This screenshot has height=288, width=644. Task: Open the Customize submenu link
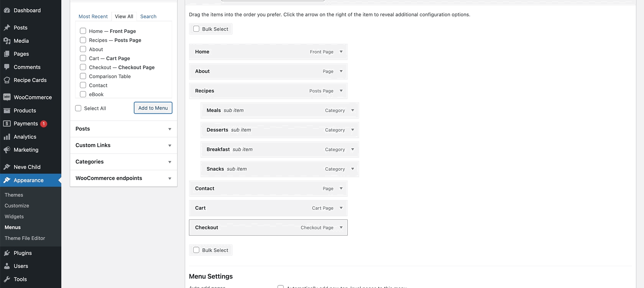[x=17, y=206]
